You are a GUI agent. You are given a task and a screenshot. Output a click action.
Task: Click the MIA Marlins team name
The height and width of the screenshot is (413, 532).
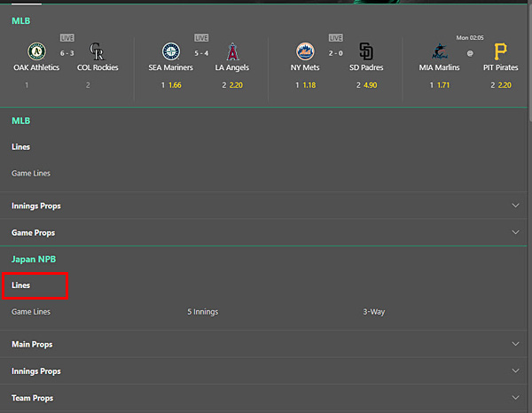click(440, 67)
